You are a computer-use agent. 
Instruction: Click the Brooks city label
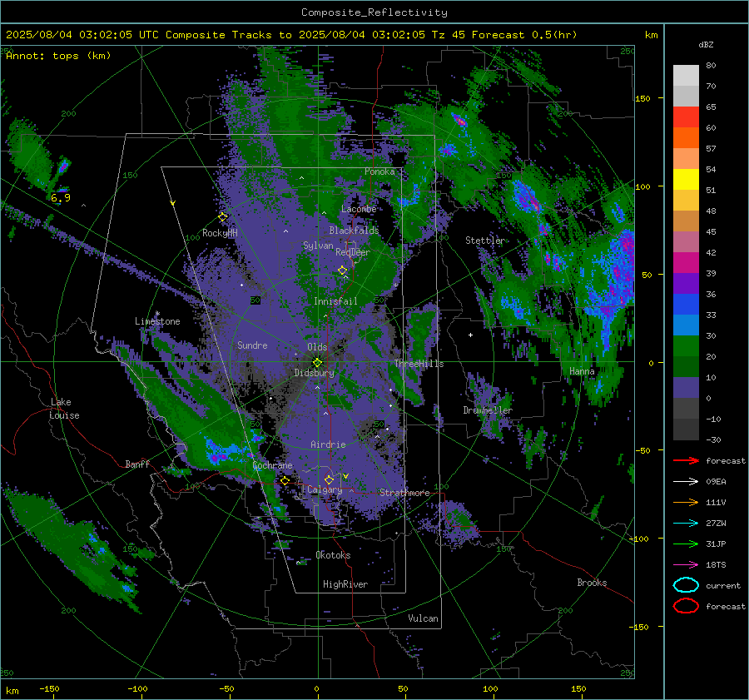592,583
